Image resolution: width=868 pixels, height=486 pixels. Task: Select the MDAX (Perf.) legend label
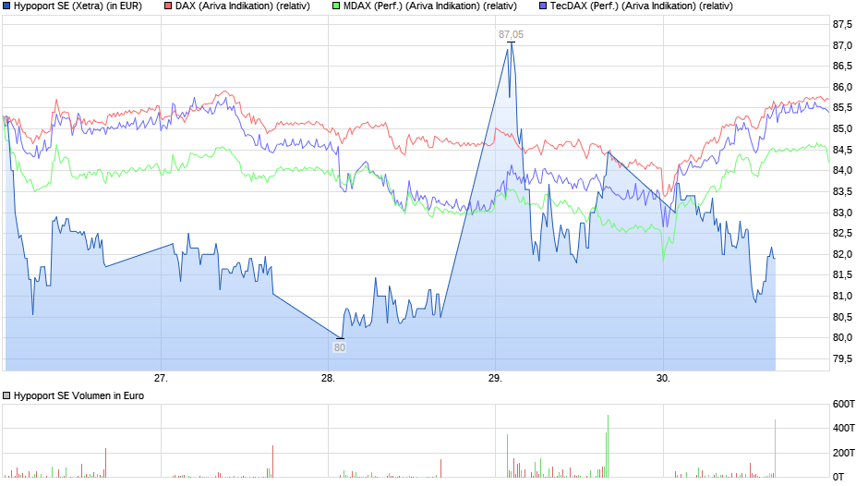[x=430, y=6]
